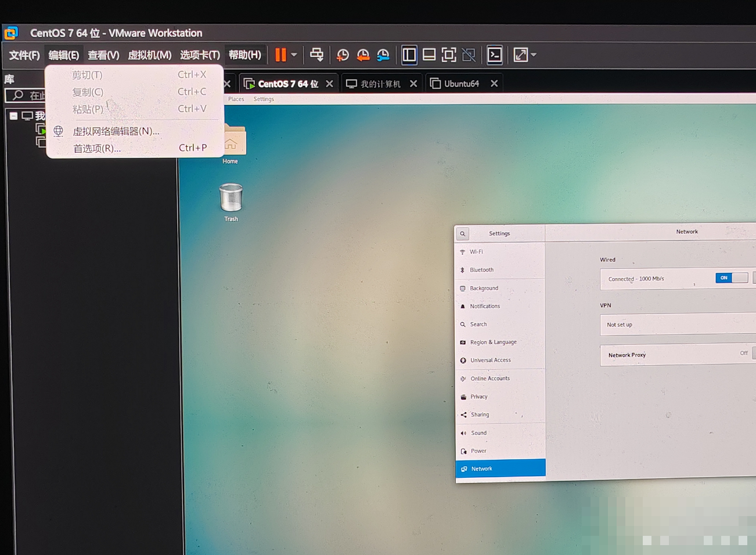The image size is (756, 555).
Task: Enter full screen mode from the toolbar
Action: tap(449, 55)
